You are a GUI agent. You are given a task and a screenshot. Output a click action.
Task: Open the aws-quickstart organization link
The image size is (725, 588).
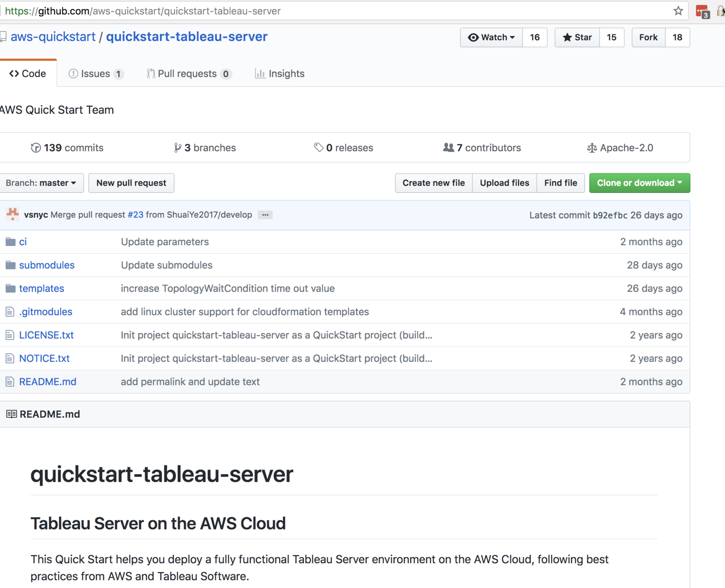point(53,37)
